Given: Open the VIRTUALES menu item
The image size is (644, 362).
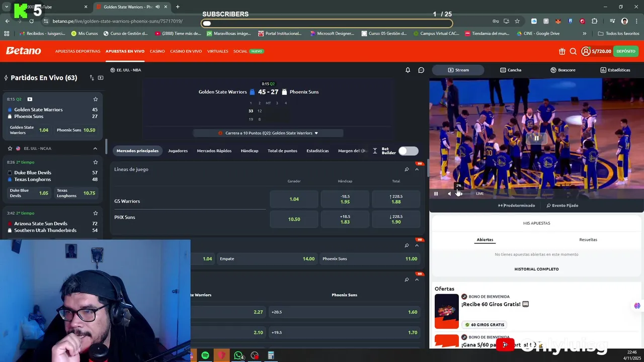Looking at the screenshot, I should click(x=218, y=51).
